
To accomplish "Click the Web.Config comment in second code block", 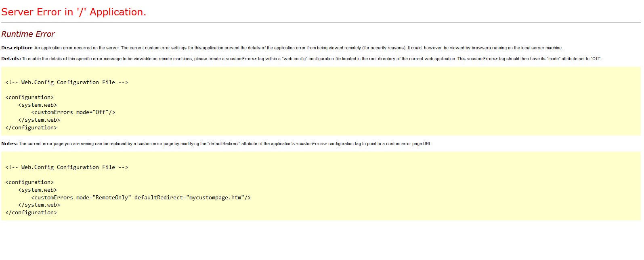I will point(67,167).
